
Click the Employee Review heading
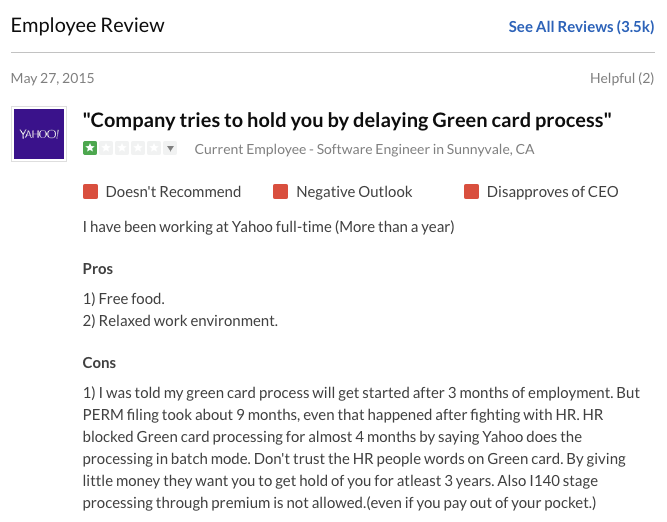pos(88,25)
